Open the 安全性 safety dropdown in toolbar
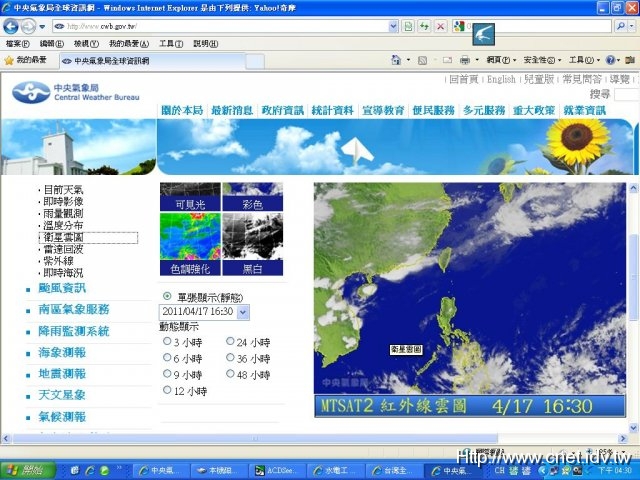The height and width of the screenshot is (480, 640). (x=541, y=61)
